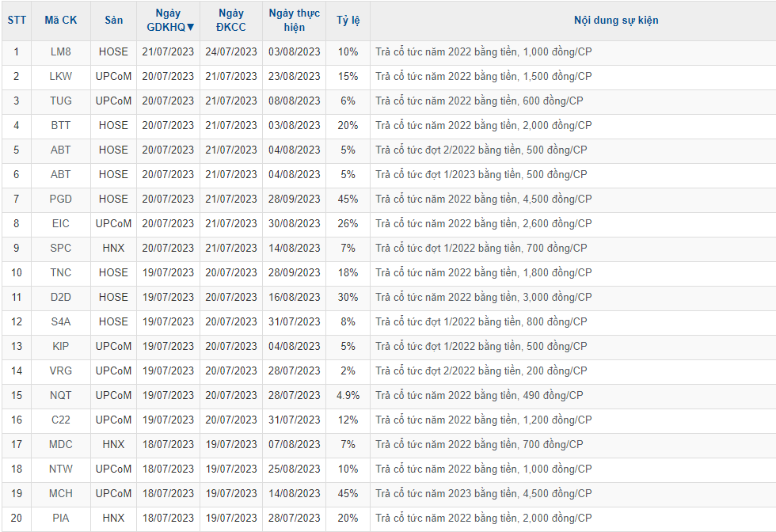The height and width of the screenshot is (532, 776).
Task: Select the SPC ticker symbol
Action: (60, 248)
